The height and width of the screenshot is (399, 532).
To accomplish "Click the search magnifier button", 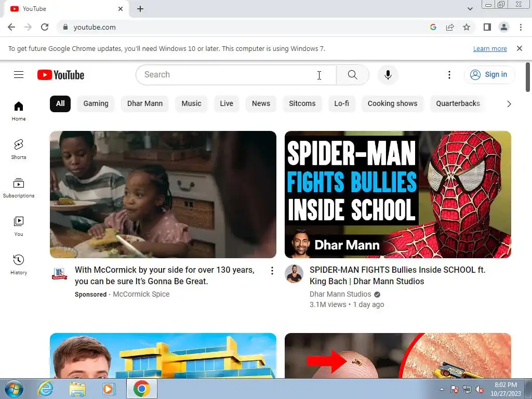I will pos(353,75).
